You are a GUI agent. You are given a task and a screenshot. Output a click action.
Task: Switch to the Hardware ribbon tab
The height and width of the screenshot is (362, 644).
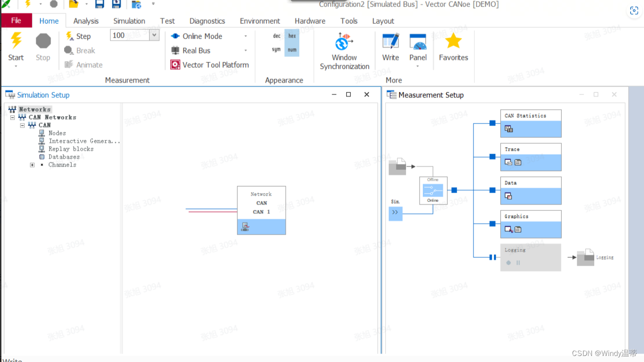coord(310,21)
